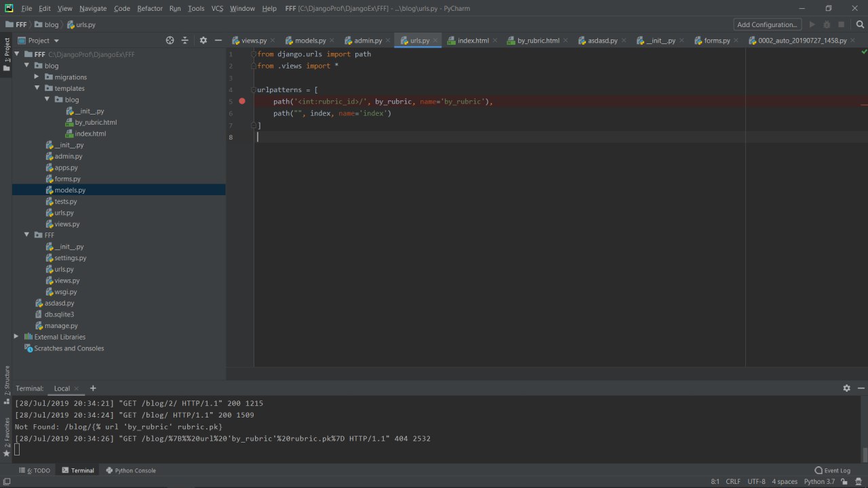Open the Tools menu
This screenshot has width=868, height=488.
[196, 8]
